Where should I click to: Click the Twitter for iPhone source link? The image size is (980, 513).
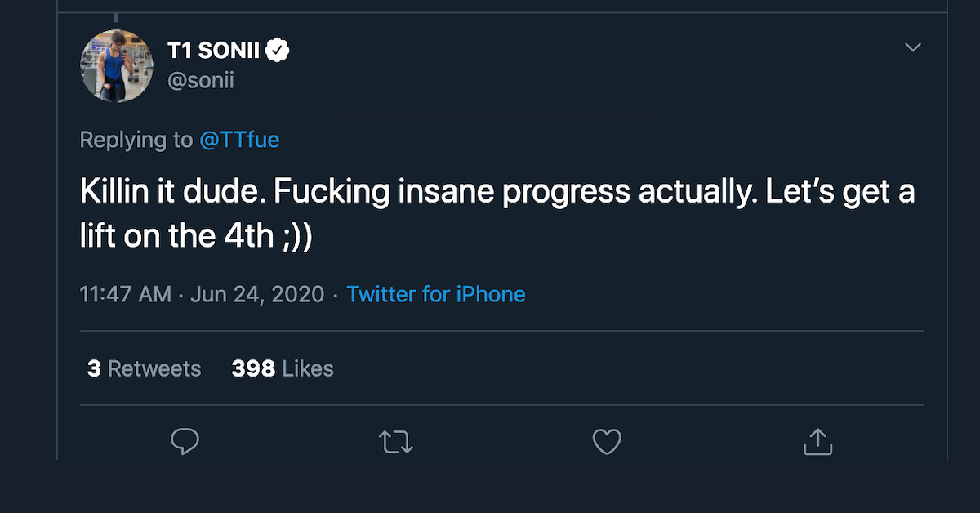436,294
